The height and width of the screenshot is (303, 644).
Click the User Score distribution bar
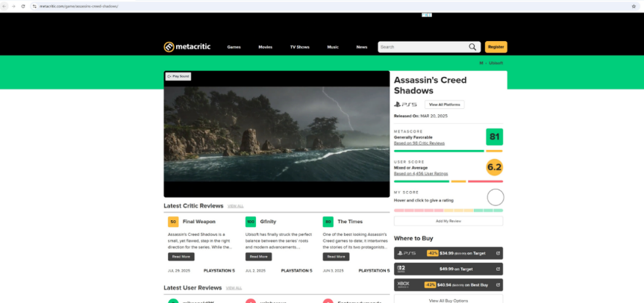click(x=448, y=181)
